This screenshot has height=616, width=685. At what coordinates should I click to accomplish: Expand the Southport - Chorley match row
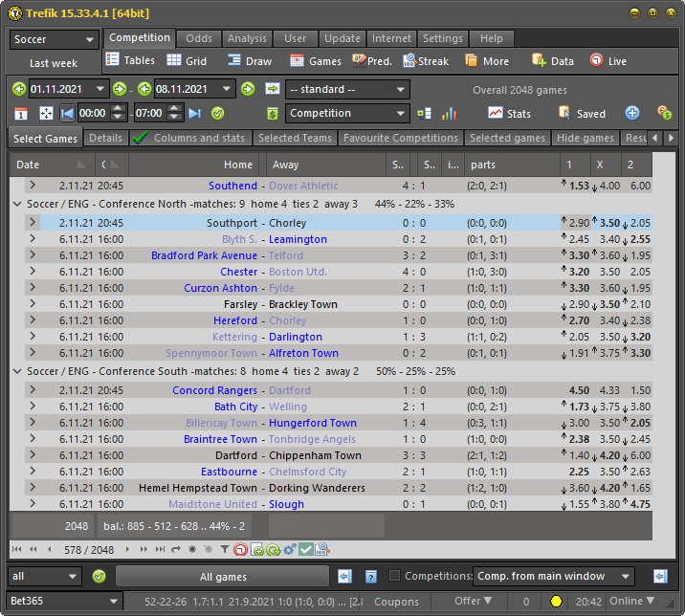tap(32, 223)
